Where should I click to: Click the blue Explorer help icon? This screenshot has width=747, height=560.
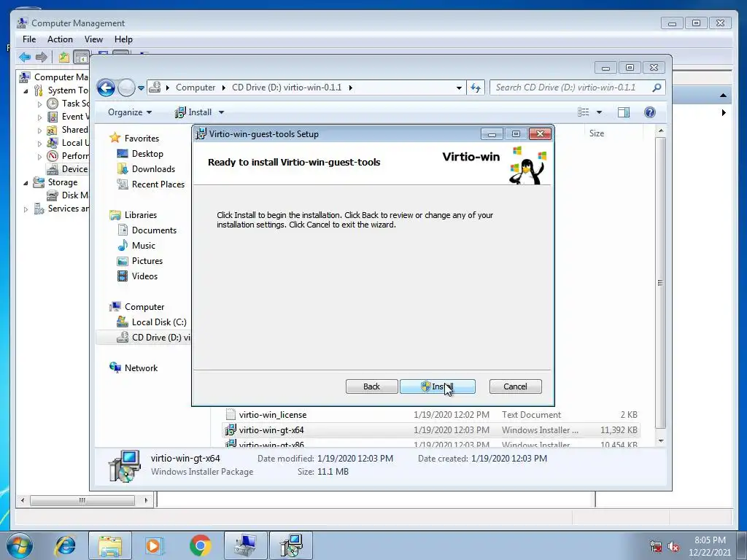pos(650,112)
